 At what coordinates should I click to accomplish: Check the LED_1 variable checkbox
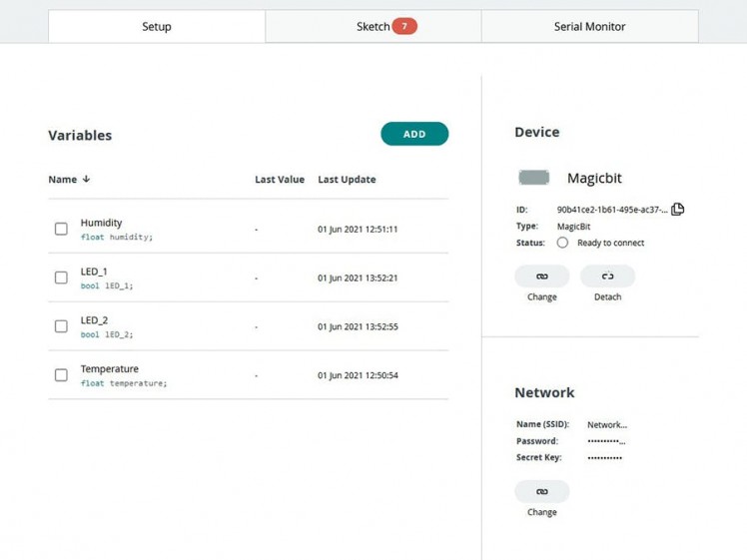coord(61,279)
